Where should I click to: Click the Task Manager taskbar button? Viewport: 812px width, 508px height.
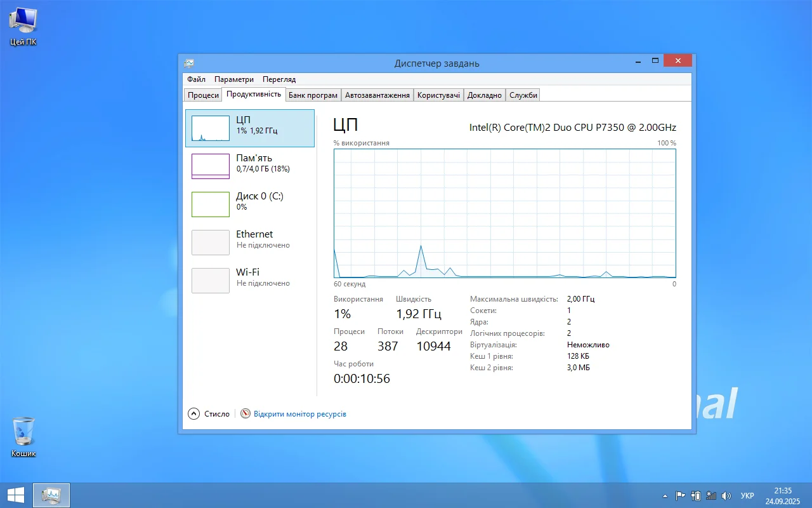(51, 495)
